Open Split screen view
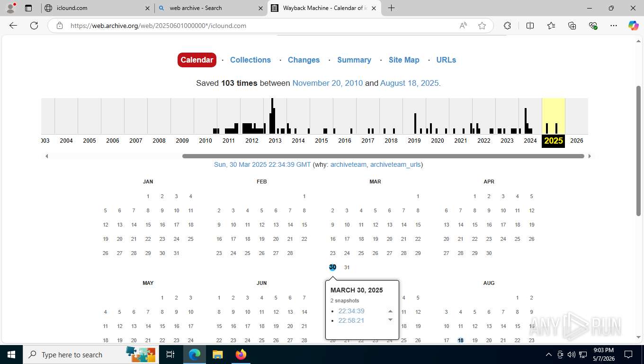Screen dimensions: 644x364 [x=530, y=26]
